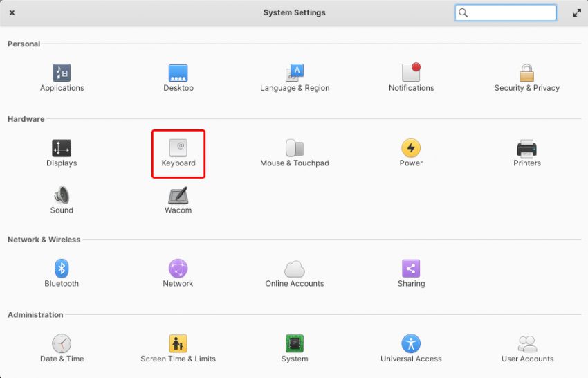This screenshot has height=378, width=588.
Task: Open Desktop settings panel
Action: click(178, 73)
